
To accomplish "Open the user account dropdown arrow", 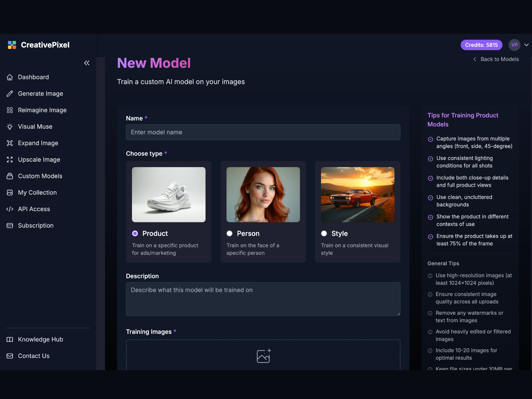I will click(526, 45).
